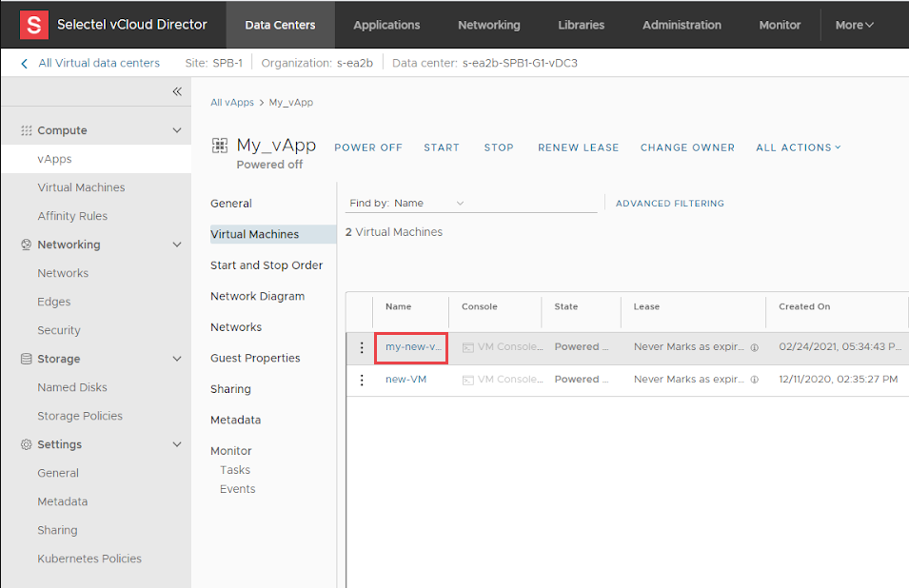Open Start and Stop Order section

pyautogui.click(x=267, y=265)
